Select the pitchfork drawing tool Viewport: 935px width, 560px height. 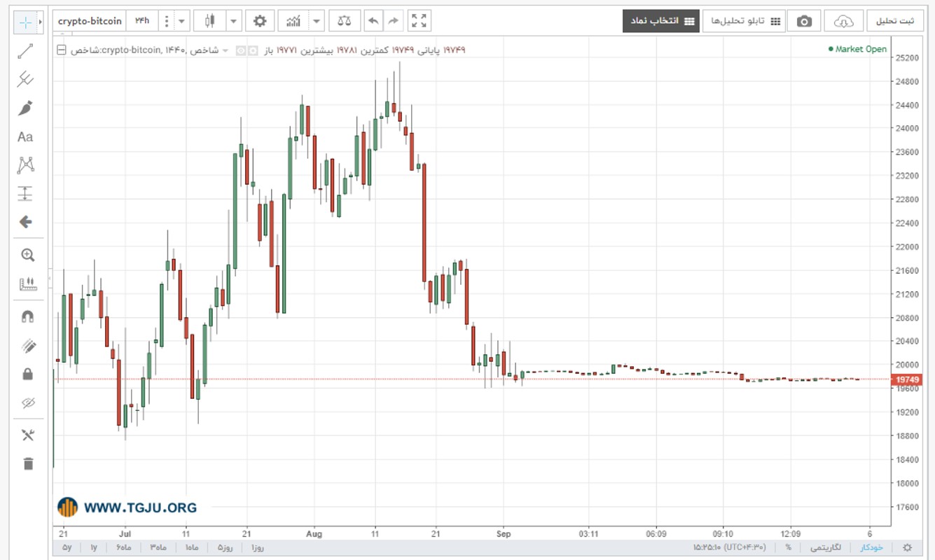[25, 79]
